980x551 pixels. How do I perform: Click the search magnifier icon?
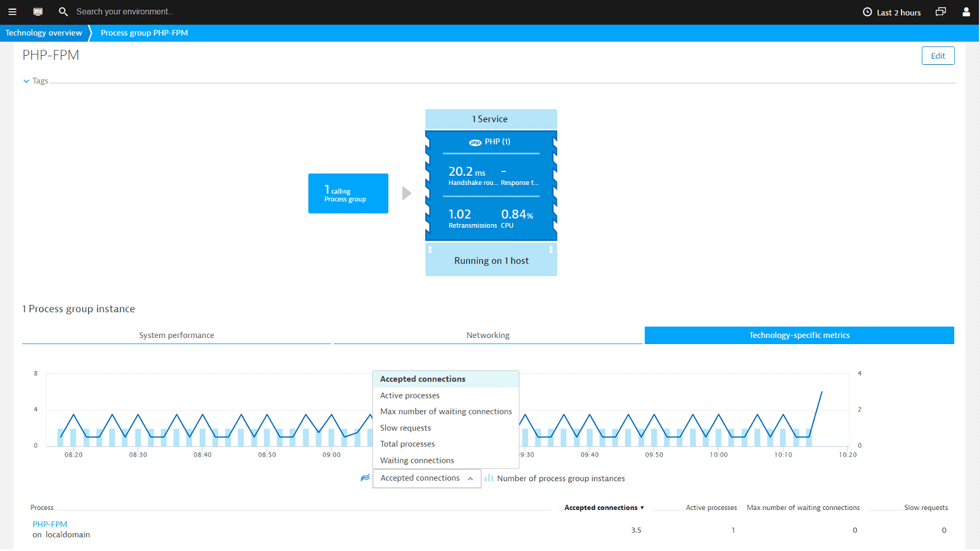point(63,12)
